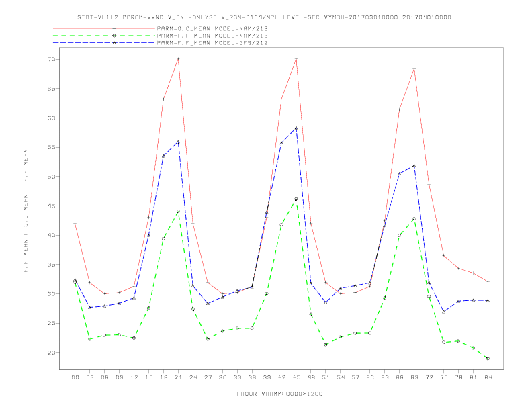Click the x-axis forecast hour label 12
Viewport: 532px width, 411px height.
[134, 377]
